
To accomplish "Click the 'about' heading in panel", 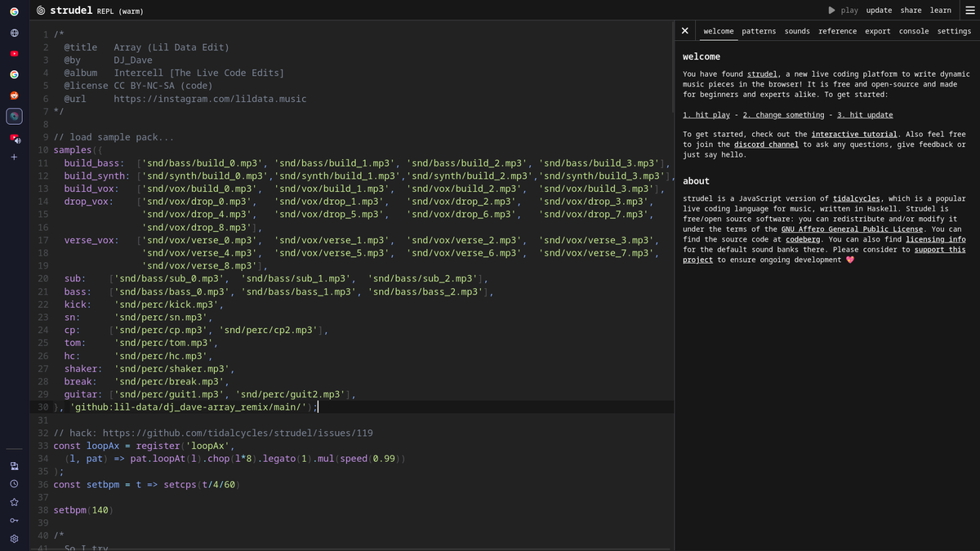I will (x=696, y=181).
